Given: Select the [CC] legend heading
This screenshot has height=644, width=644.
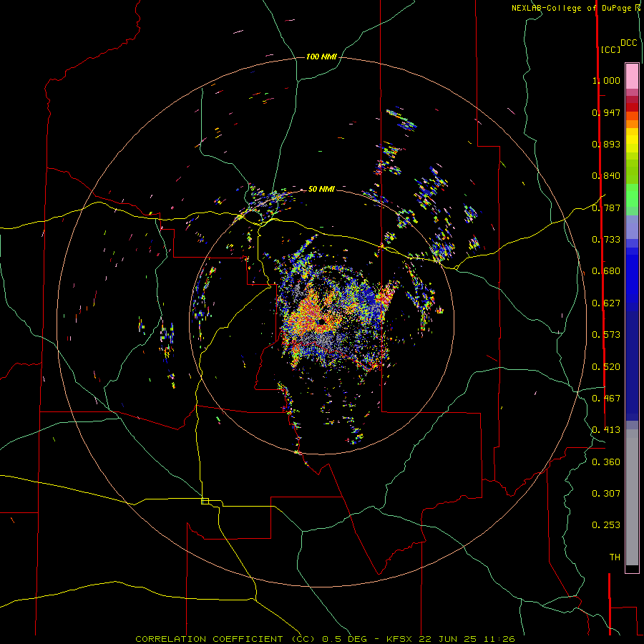Looking at the screenshot, I should point(610,49).
